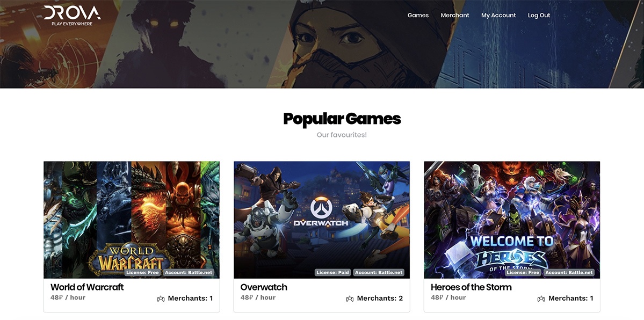This screenshot has height=320, width=644.
Task: Click Account: Battle.net badge on Heroes of the Storm
Action: (569, 272)
